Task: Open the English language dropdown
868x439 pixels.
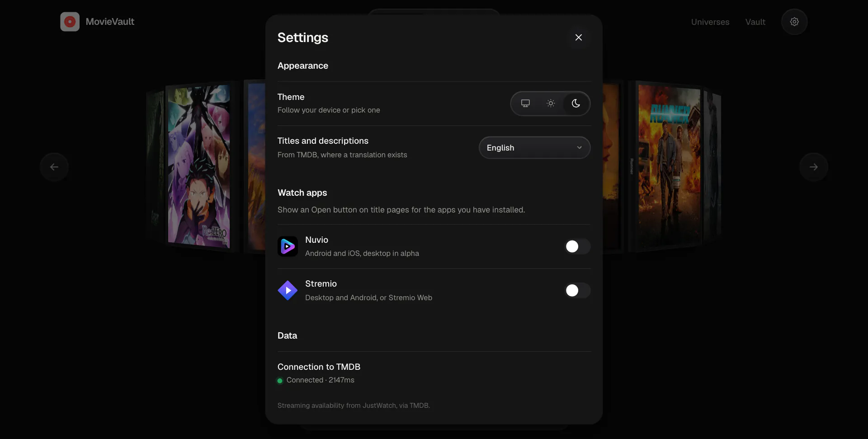Action: (x=534, y=148)
